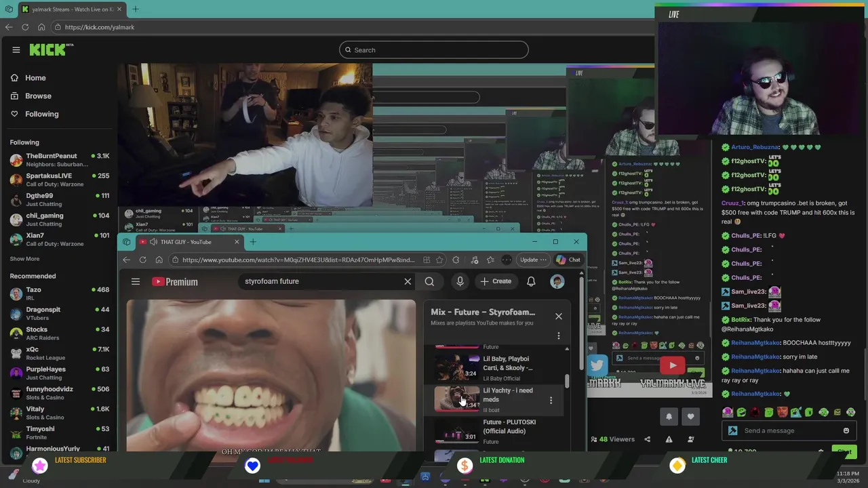
Task: Search YouTube with voice microphone
Action: (x=460, y=281)
